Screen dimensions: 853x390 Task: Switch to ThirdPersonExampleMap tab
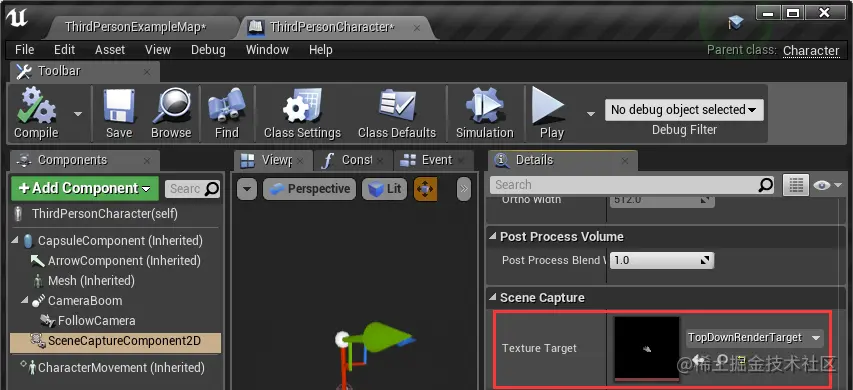point(135,27)
